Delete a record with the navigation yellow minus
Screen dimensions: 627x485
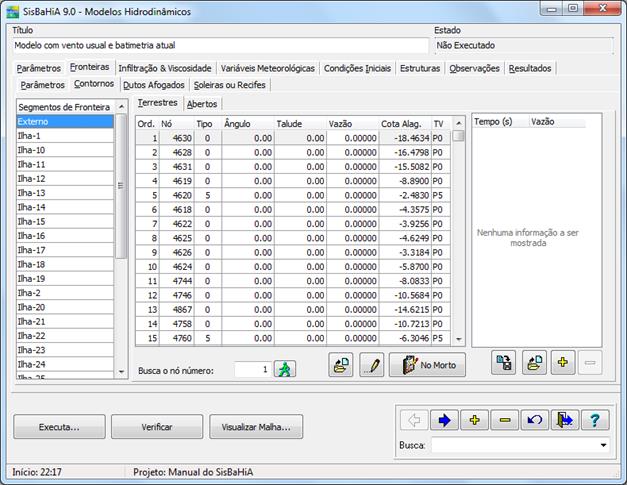[x=505, y=420]
